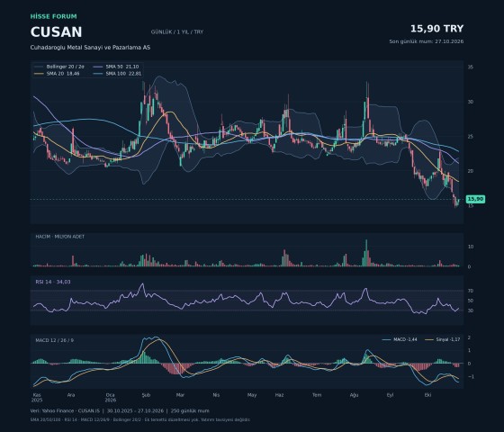Screen dimensions: 504x432
Task: Click the MACD -1,44 legend entry
Action: [400, 339]
